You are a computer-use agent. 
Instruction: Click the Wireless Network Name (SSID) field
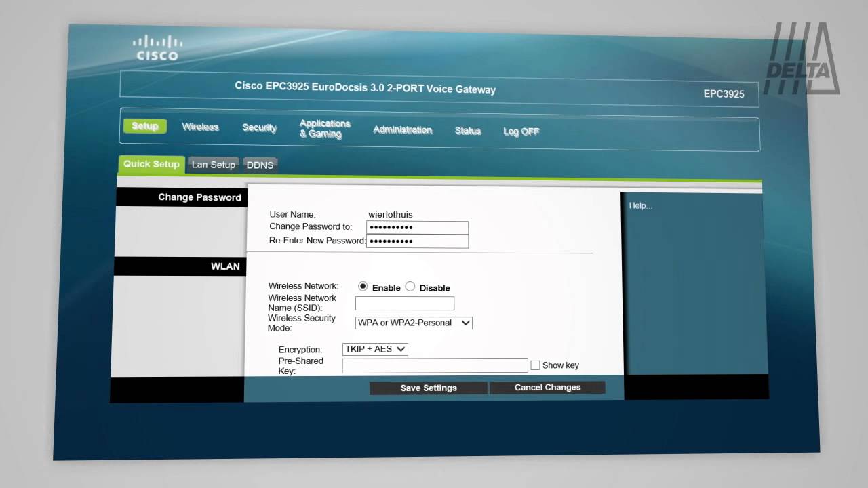pyautogui.click(x=405, y=304)
